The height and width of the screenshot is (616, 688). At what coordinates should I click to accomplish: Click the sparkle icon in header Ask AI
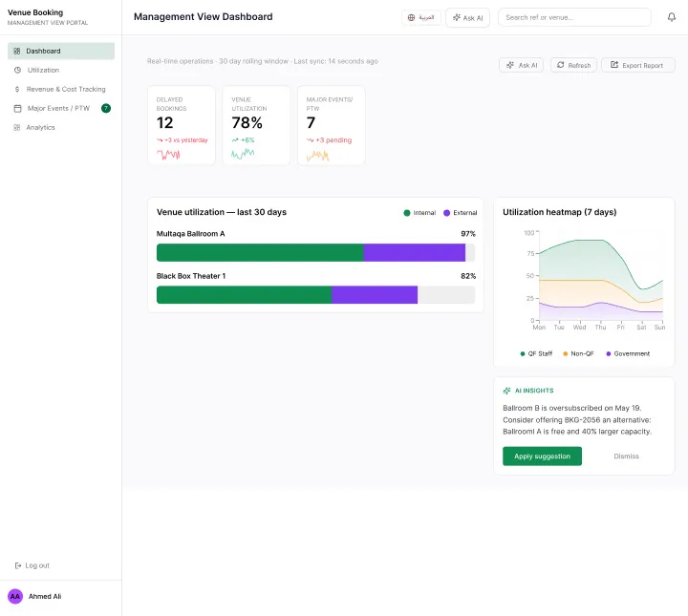pyautogui.click(x=457, y=17)
